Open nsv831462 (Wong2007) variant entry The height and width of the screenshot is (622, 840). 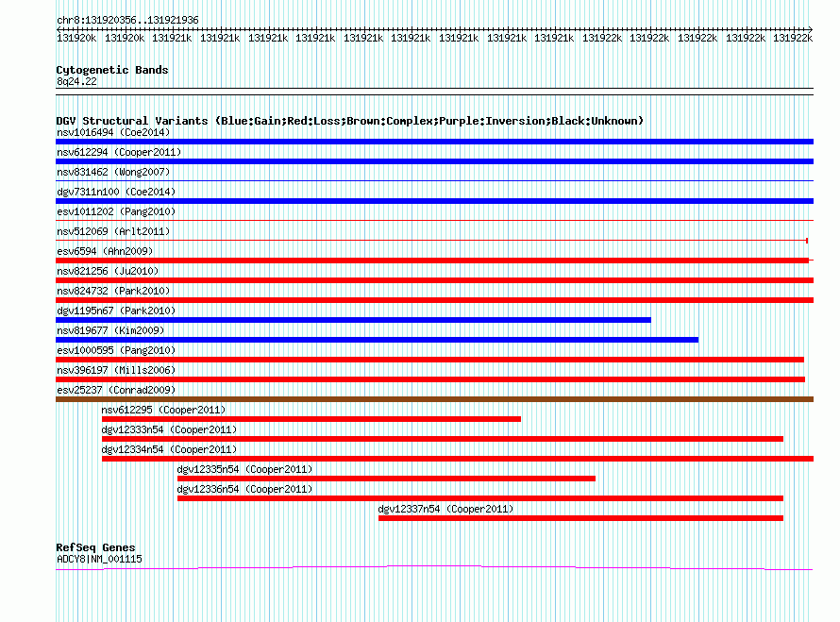tap(113, 172)
